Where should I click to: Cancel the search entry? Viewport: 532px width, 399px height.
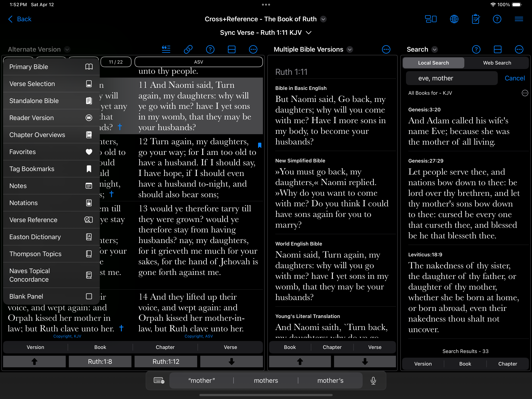(x=515, y=78)
